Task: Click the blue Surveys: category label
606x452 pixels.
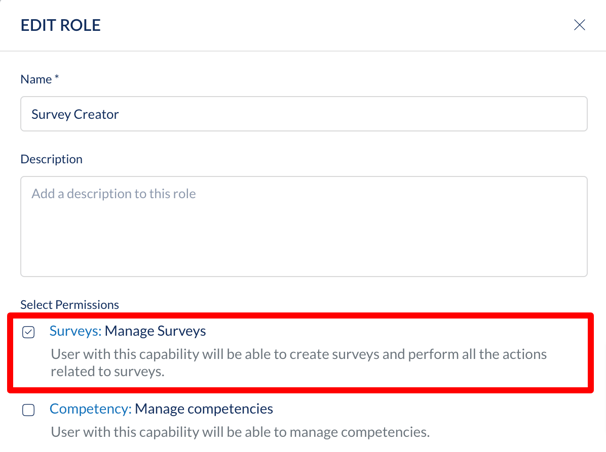Action: point(75,331)
